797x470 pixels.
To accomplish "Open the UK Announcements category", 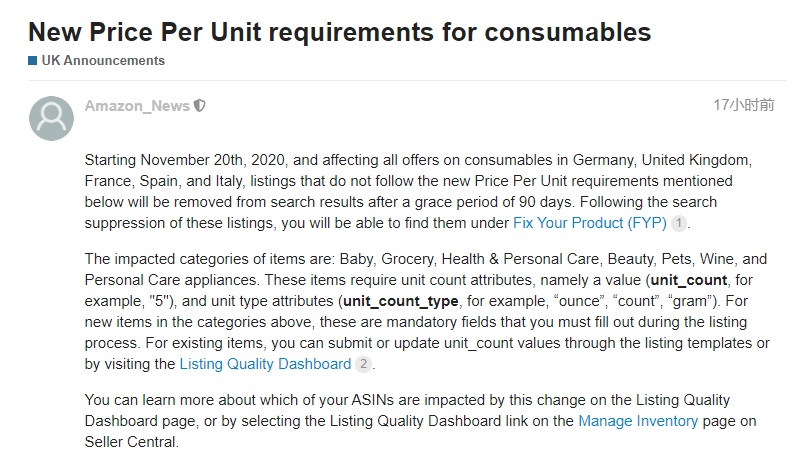I will click(x=103, y=61).
